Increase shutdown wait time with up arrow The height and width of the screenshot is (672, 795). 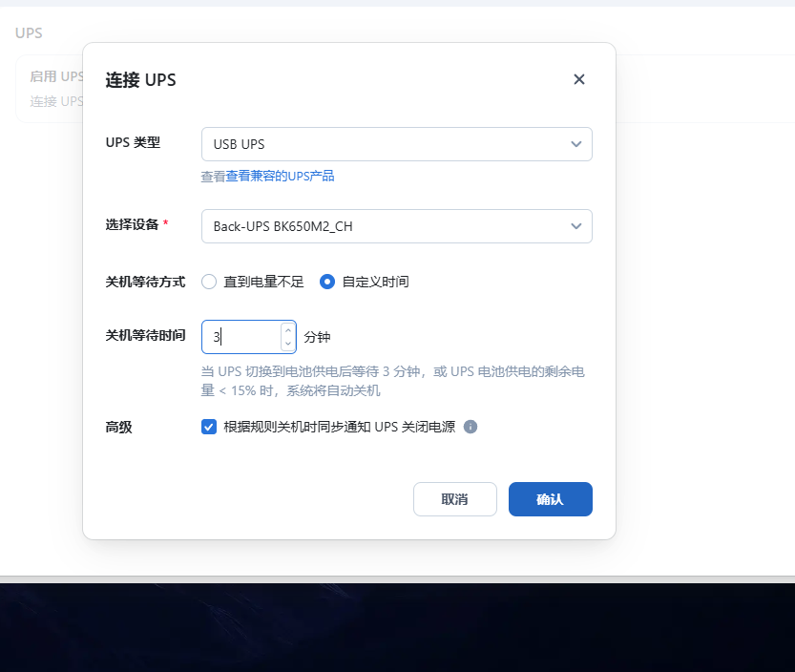(x=288, y=330)
